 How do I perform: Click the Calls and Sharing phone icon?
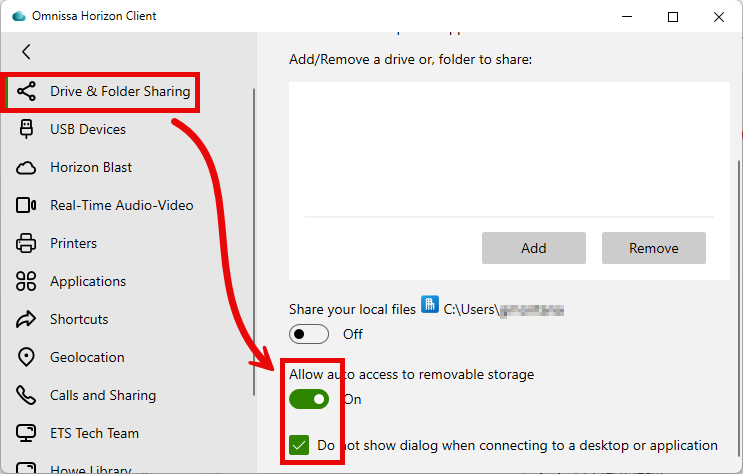tap(27, 395)
